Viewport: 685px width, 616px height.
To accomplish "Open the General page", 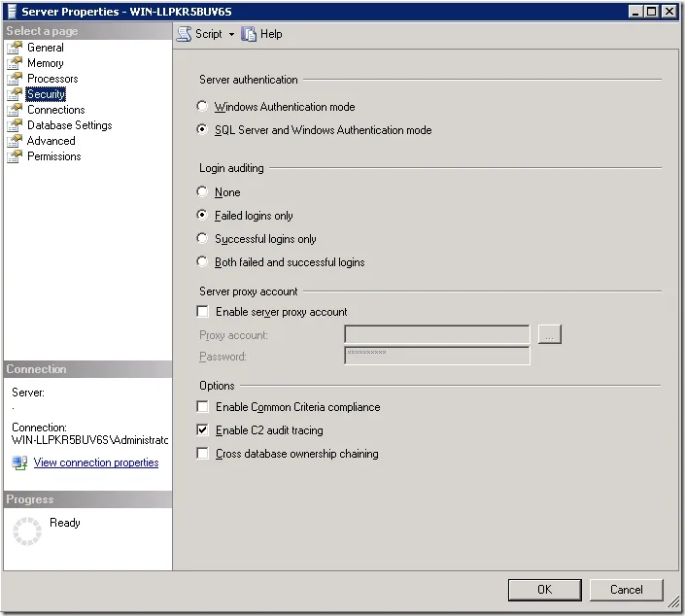I will (46, 48).
